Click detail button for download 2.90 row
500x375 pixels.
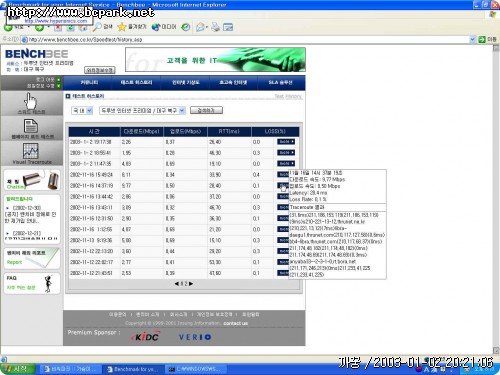click(283, 218)
